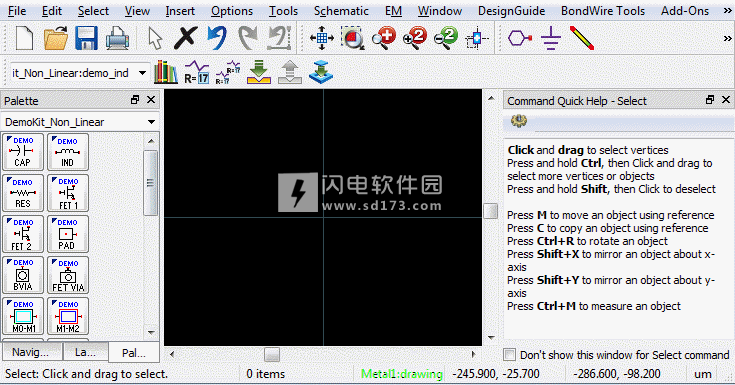Activate the Zoom In magnifier tool

point(384,38)
